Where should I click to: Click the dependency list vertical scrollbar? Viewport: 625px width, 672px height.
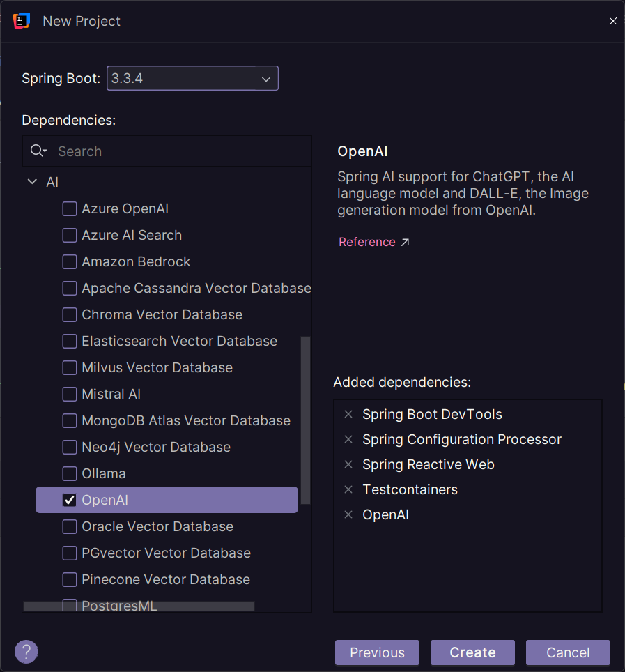[x=305, y=418]
